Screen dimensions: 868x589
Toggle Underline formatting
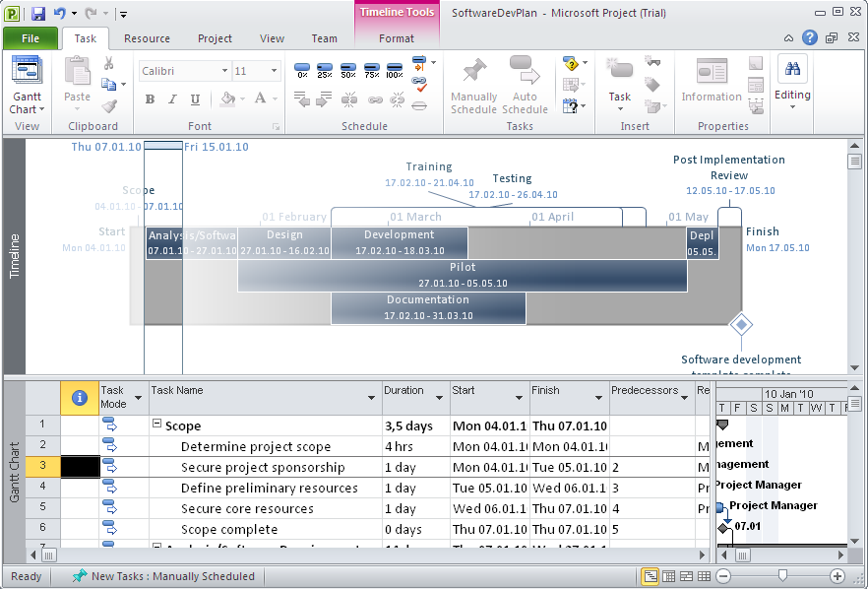195,99
